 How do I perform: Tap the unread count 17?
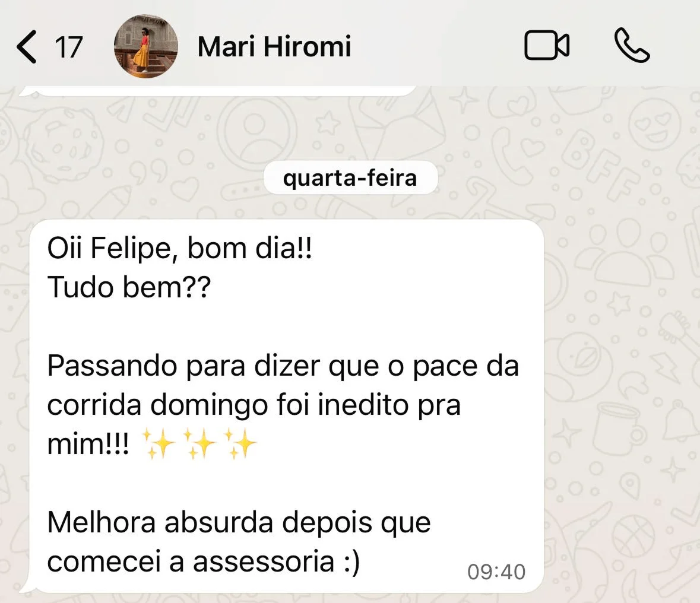(x=69, y=47)
